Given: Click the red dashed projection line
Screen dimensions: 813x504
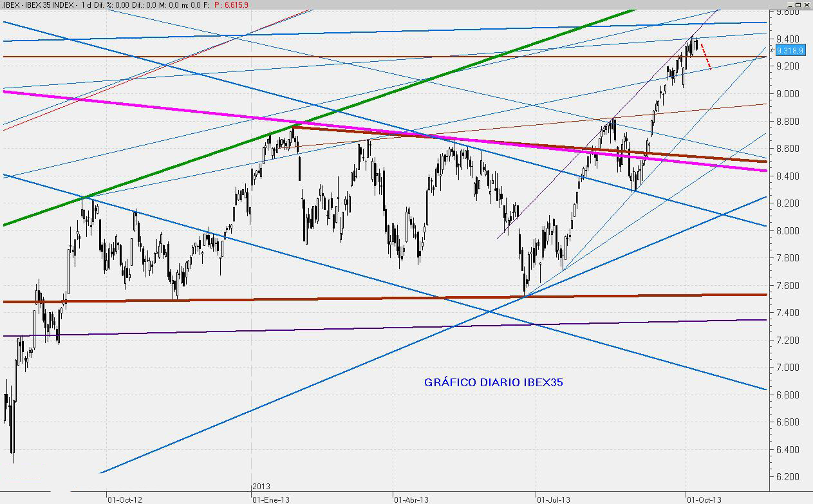Looking at the screenshot, I should pos(706,57).
